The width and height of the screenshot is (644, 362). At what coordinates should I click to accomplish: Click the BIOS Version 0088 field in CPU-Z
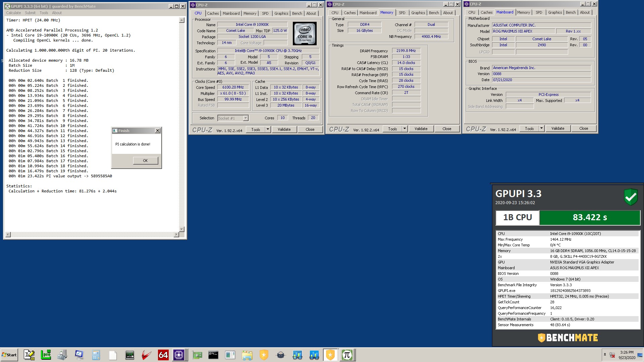(x=541, y=74)
